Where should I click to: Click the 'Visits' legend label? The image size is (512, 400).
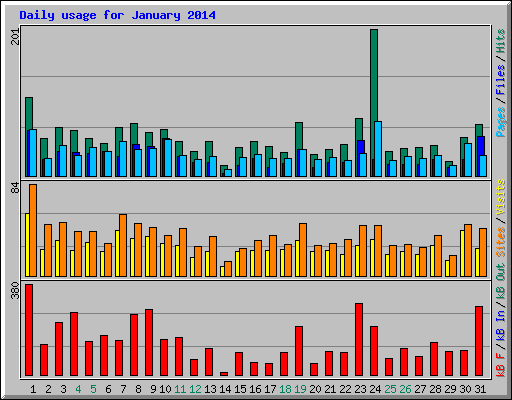501,197
